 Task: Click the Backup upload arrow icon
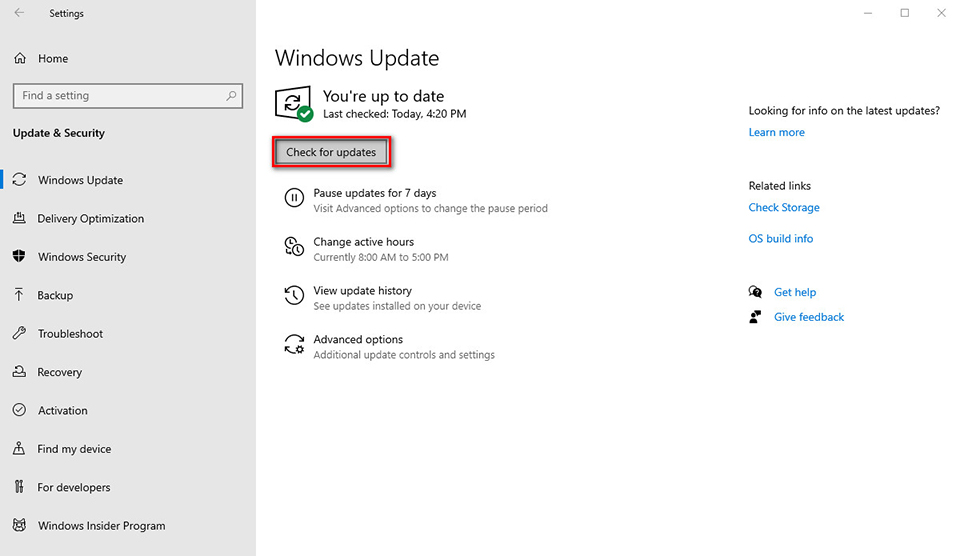click(20, 295)
